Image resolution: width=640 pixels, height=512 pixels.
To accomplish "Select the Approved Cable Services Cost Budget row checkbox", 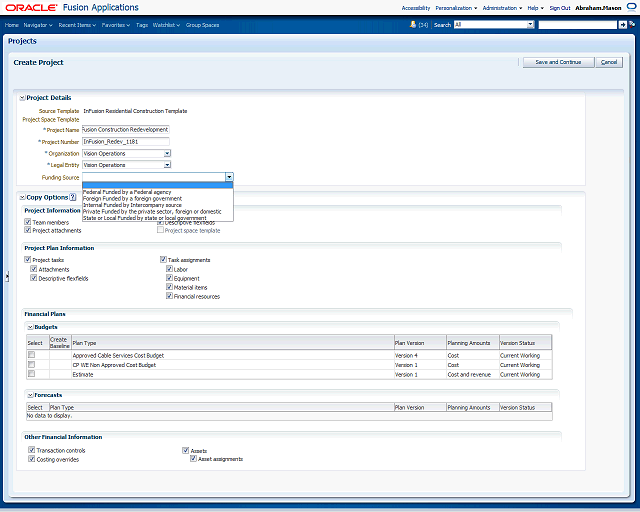I will 31,355.
